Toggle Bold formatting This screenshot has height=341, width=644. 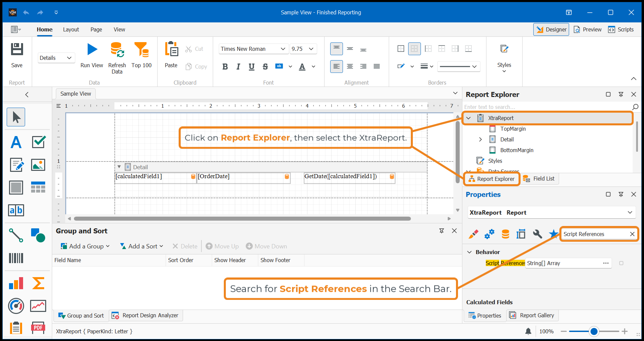[x=225, y=67]
